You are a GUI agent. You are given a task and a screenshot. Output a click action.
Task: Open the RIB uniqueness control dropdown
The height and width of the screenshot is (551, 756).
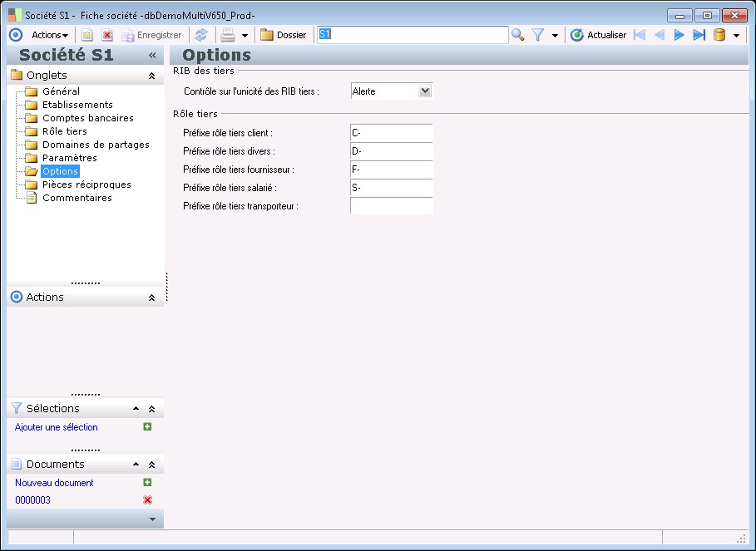pyautogui.click(x=425, y=91)
